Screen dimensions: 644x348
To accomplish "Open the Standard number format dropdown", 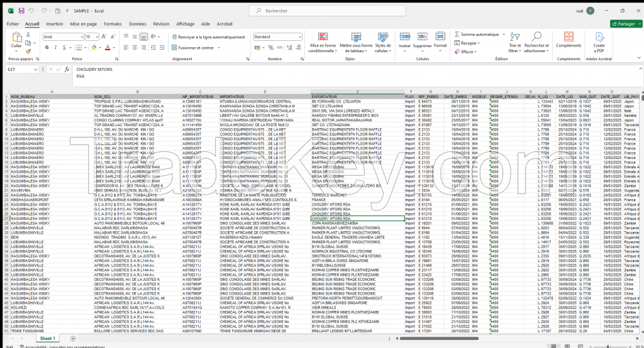I will (x=300, y=37).
